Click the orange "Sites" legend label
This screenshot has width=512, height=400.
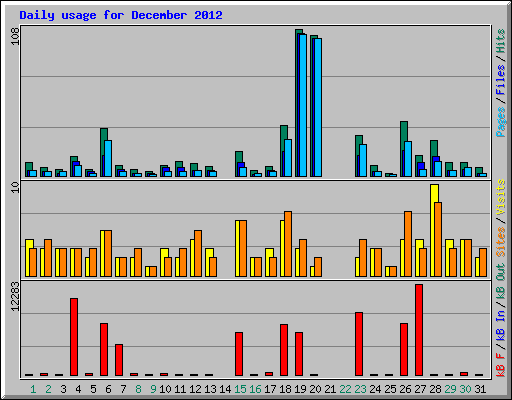pos(500,242)
